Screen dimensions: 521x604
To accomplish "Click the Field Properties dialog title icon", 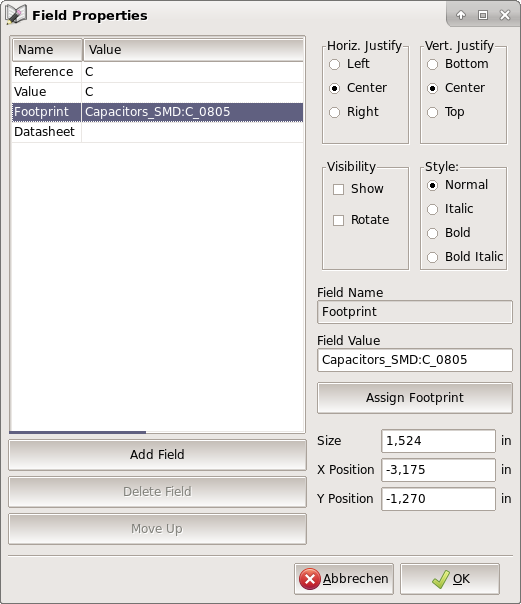I will (x=15, y=15).
